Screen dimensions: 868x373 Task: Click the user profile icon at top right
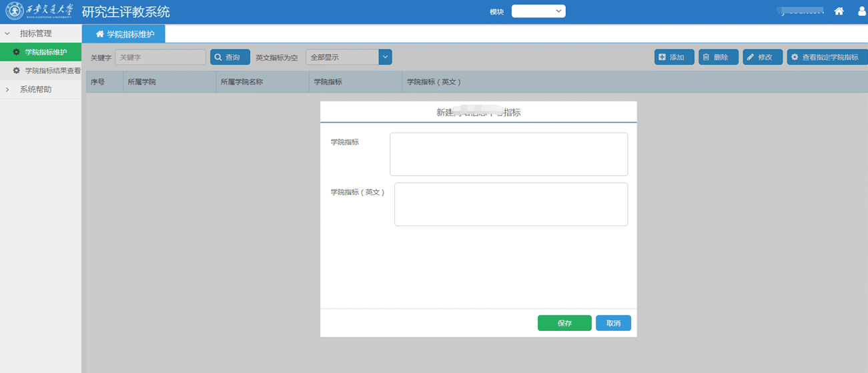coord(862,11)
